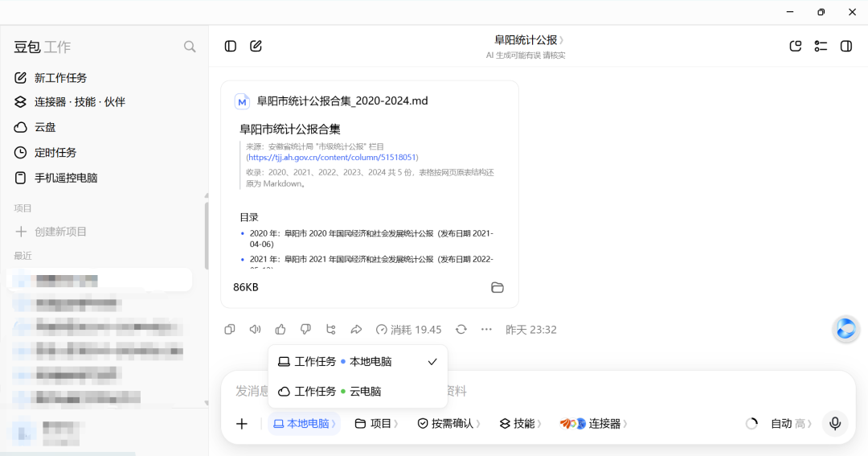Dislike the reply with thumbs down
The height and width of the screenshot is (456, 868).
(305, 330)
